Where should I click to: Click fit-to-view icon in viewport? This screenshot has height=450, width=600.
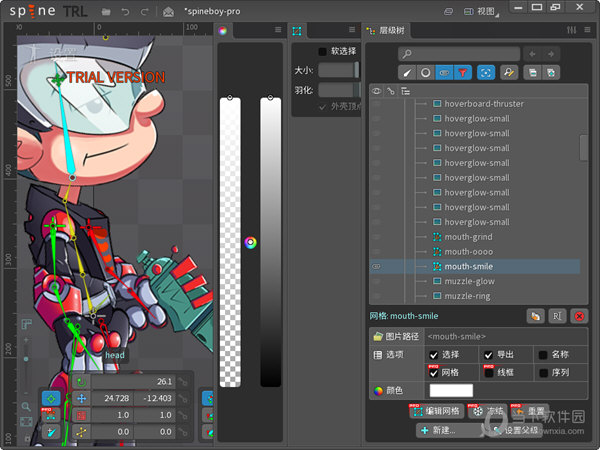click(x=26, y=422)
